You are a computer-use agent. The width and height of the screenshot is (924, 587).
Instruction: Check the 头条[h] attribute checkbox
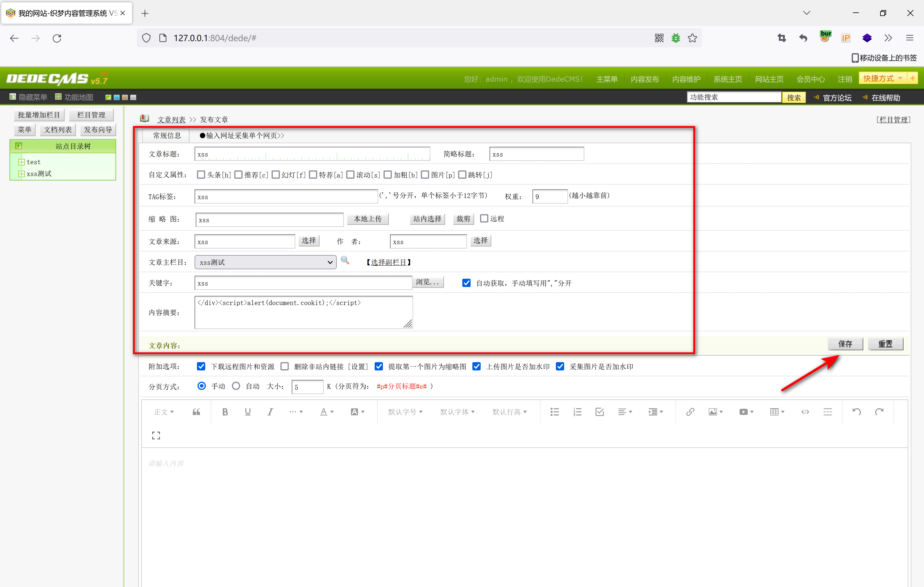(201, 175)
